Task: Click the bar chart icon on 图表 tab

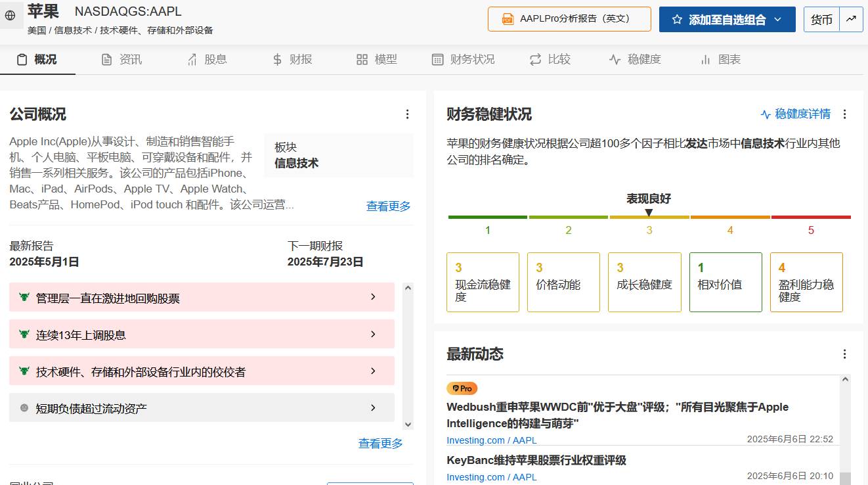Action: (x=706, y=60)
